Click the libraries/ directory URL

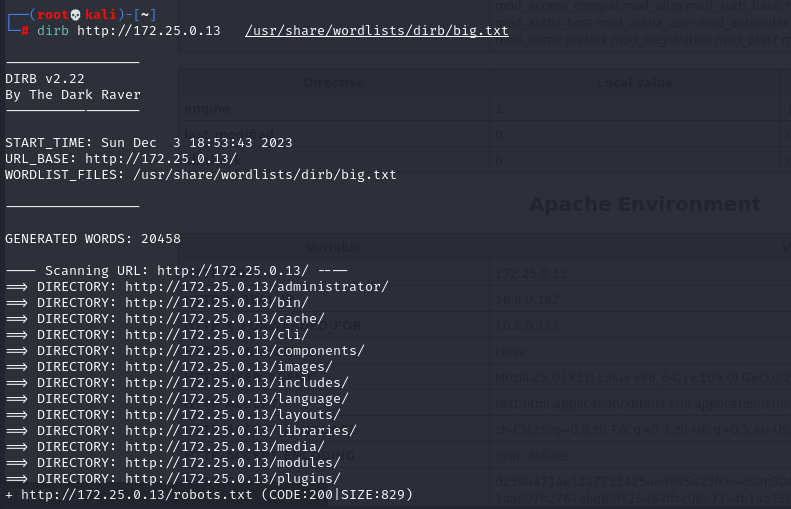241,431
